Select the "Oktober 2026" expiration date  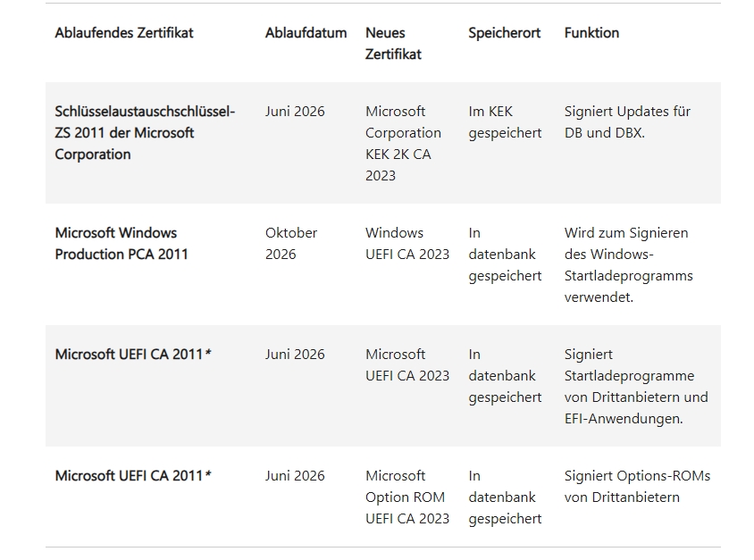[x=291, y=244]
